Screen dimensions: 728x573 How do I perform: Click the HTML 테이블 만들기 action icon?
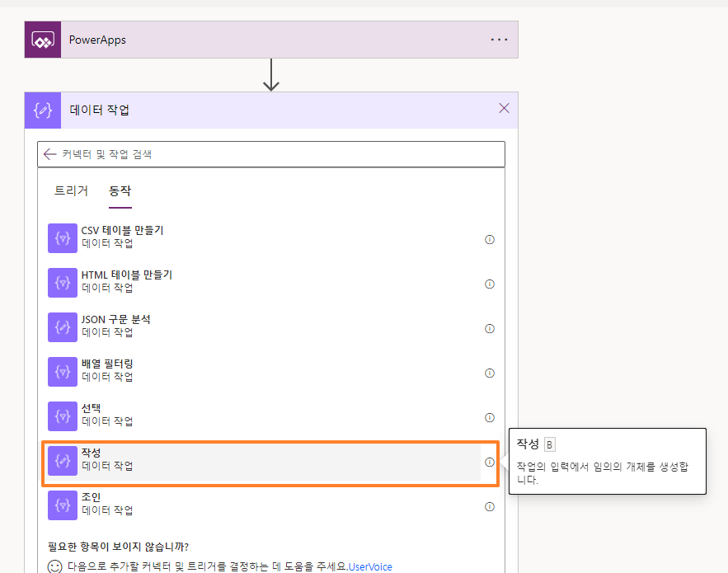click(x=63, y=283)
